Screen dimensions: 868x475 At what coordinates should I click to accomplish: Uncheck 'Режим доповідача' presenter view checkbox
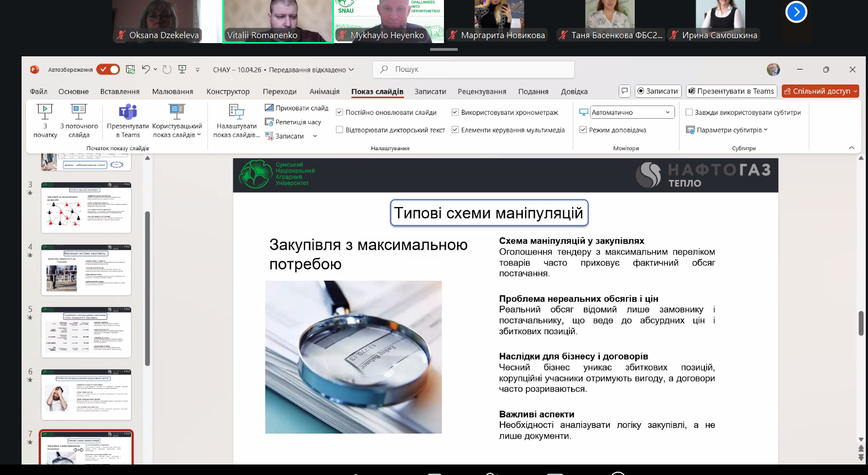(583, 130)
